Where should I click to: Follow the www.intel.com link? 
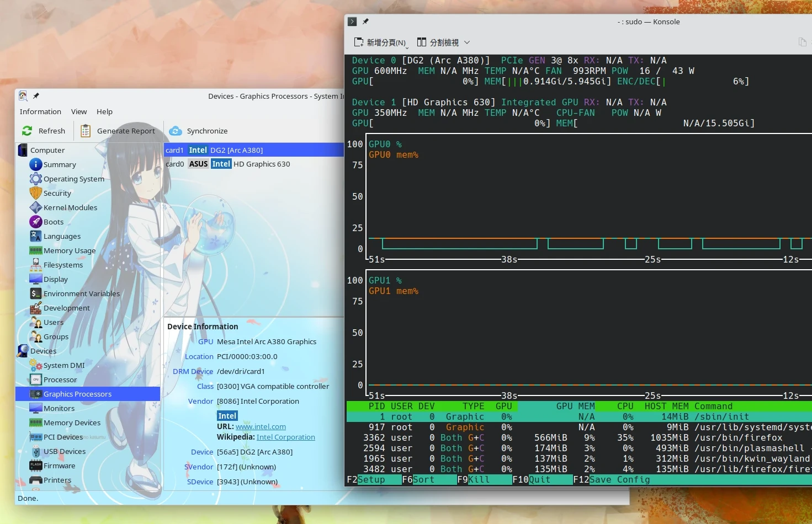tap(261, 426)
